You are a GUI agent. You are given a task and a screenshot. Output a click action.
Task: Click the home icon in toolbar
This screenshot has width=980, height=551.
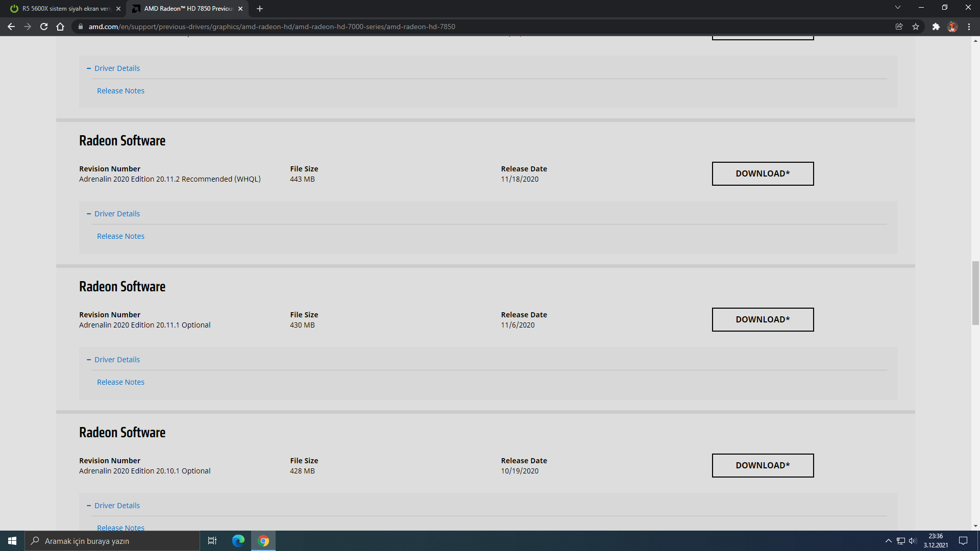pos(60,27)
